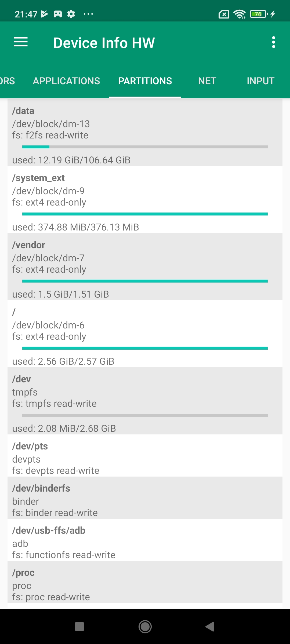The width and height of the screenshot is (290, 644).
Task: Tap the Wi-Fi status bar icon
Action: 239,14
